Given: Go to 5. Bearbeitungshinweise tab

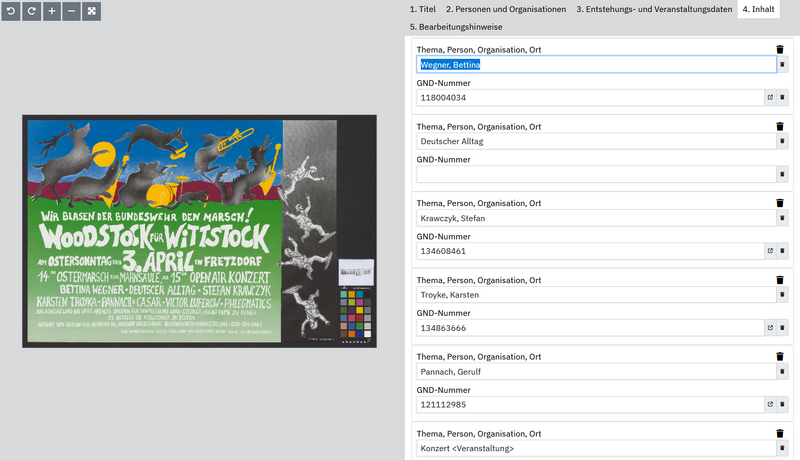Looking at the screenshot, I should tap(456, 27).
